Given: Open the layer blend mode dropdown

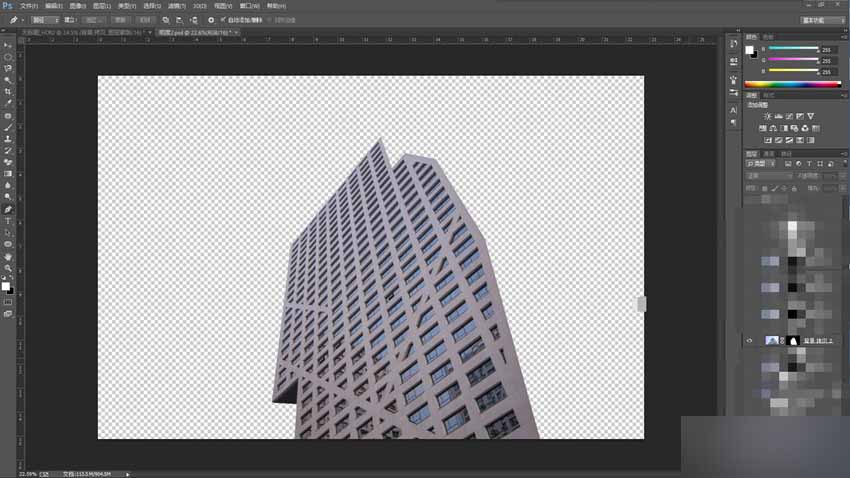Looking at the screenshot, I should [x=769, y=176].
